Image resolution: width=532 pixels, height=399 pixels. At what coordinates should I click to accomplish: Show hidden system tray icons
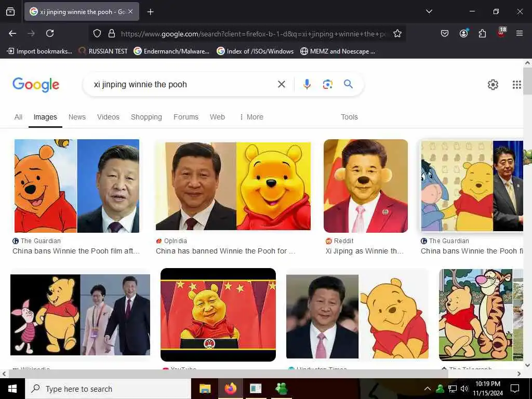point(428,389)
